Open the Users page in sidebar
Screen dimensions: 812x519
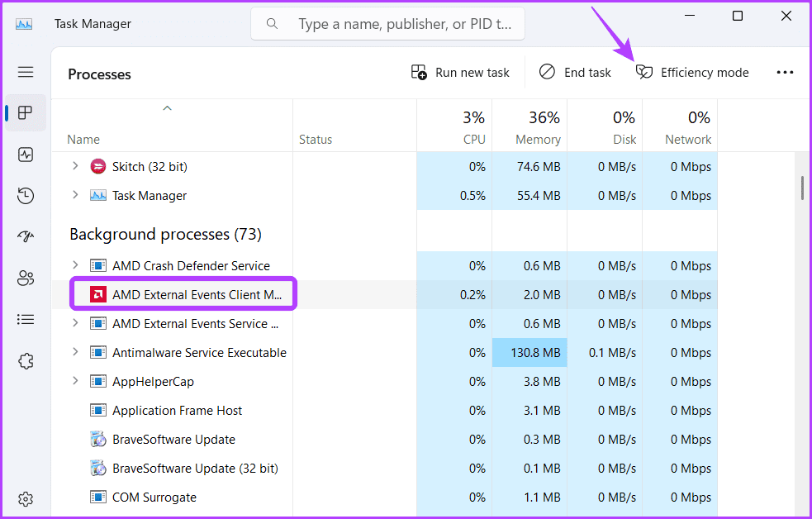point(26,279)
